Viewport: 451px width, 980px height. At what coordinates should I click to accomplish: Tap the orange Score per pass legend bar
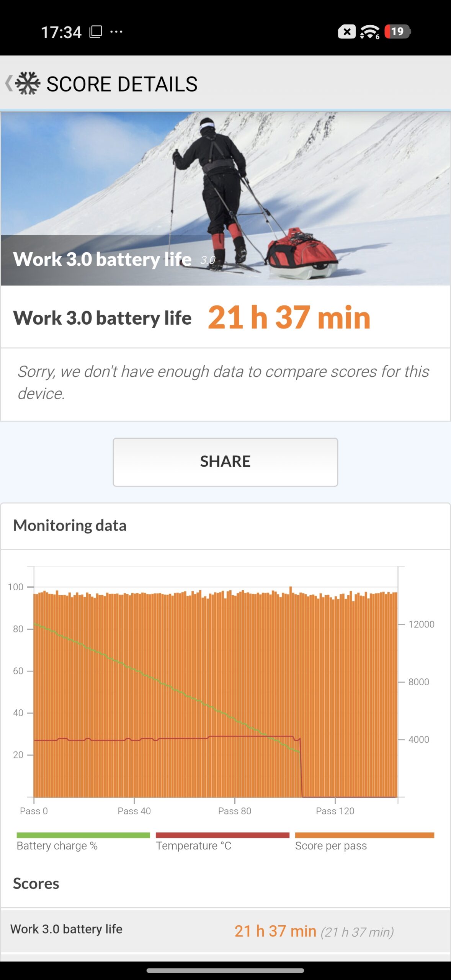tap(364, 835)
